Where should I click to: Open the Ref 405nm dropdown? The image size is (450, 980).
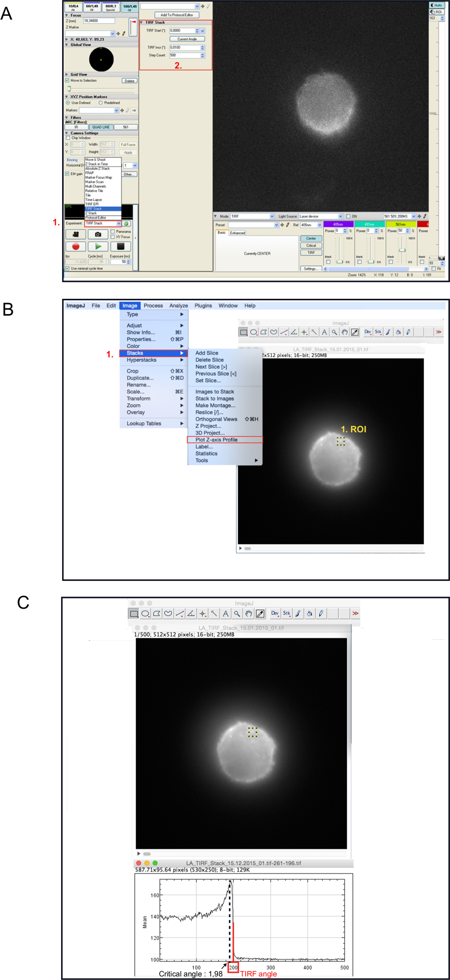pos(311,225)
